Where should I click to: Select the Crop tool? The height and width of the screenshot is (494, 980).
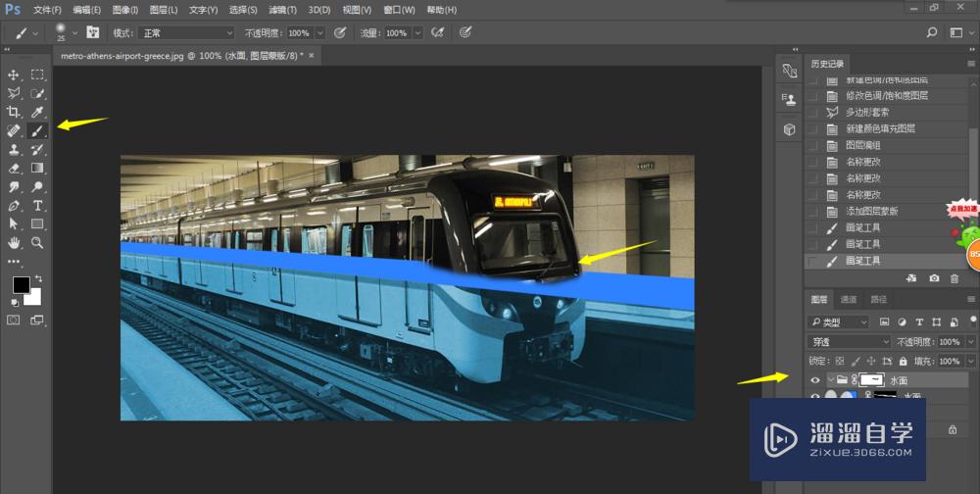(x=15, y=112)
